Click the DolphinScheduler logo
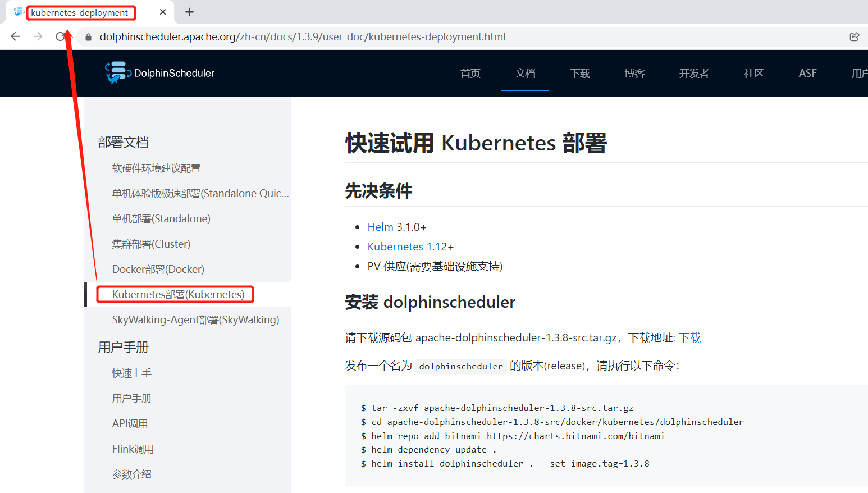Image resolution: width=868 pixels, height=493 pixels. 160,73
